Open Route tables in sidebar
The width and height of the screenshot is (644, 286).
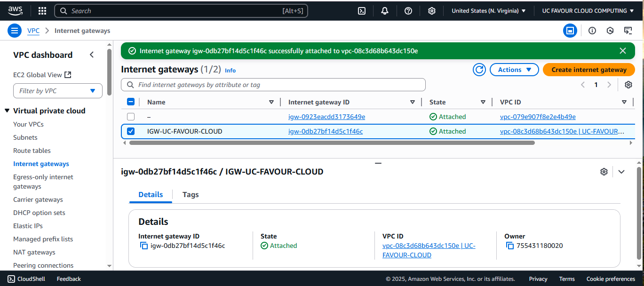32,151
